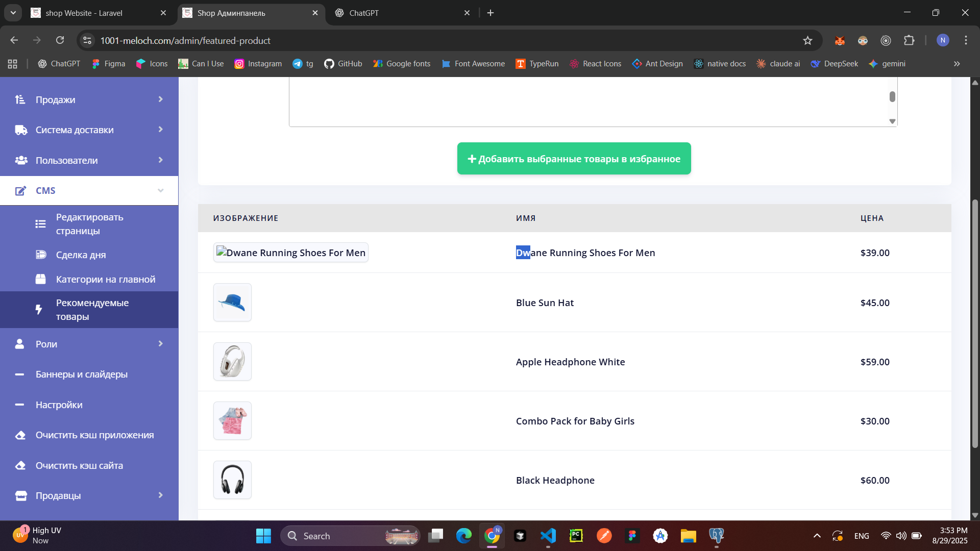Click the Sellers store icon
980x551 pixels.
point(21,495)
